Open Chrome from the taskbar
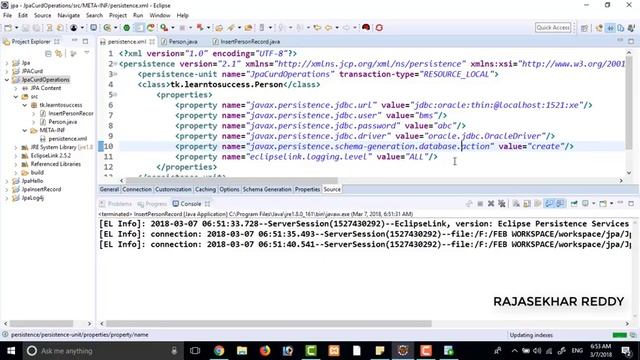 click(219, 351)
